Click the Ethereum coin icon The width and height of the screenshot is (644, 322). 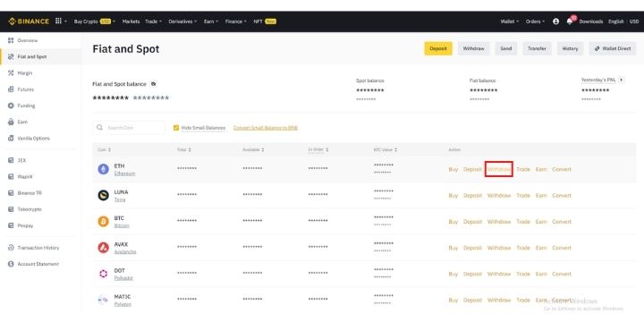[x=104, y=169]
